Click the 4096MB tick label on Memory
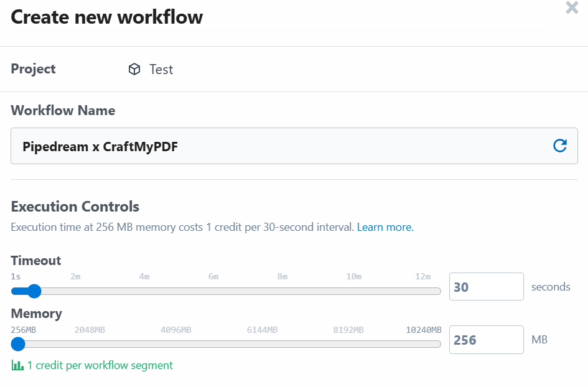Image resolution: width=588 pixels, height=387 pixels. [x=176, y=329]
